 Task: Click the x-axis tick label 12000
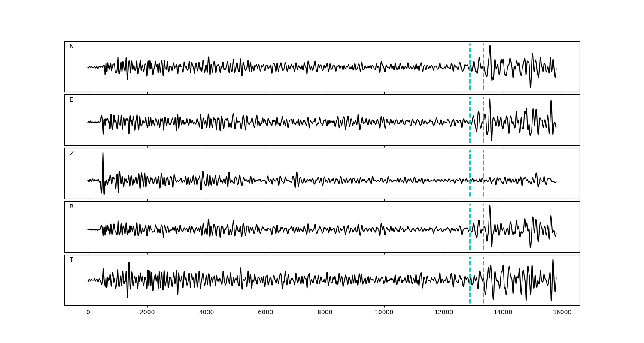pyautogui.click(x=444, y=313)
